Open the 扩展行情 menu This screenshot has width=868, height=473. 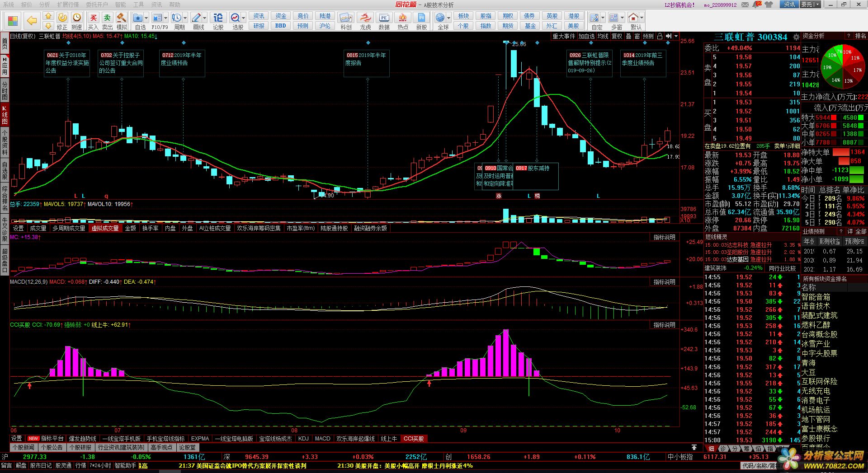point(68,5)
